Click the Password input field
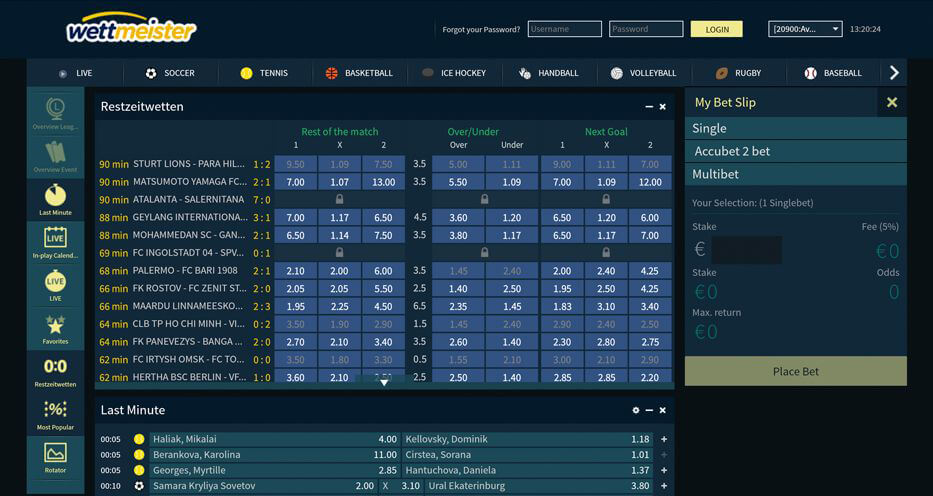Screen dimensions: 933x496 tap(646, 29)
